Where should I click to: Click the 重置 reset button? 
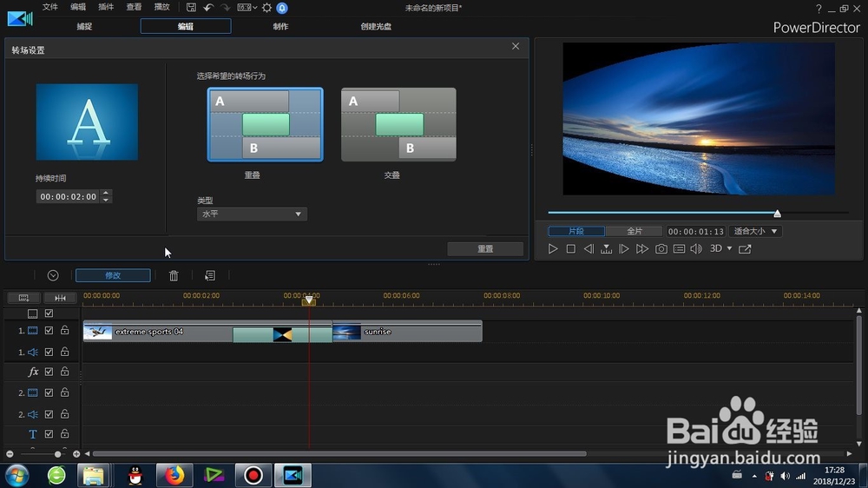(485, 248)
